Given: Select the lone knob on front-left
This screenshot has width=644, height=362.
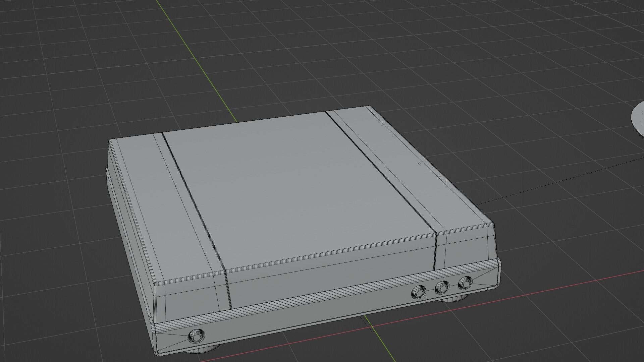Looking at the screenshot, I should (x=196, y=336).
